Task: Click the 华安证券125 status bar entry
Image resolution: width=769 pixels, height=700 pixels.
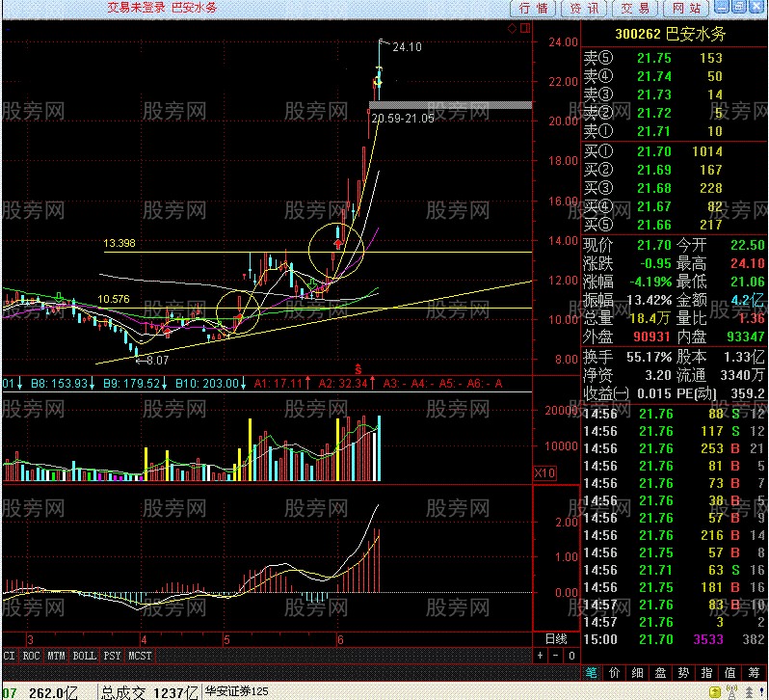Action: coord(236,691)
